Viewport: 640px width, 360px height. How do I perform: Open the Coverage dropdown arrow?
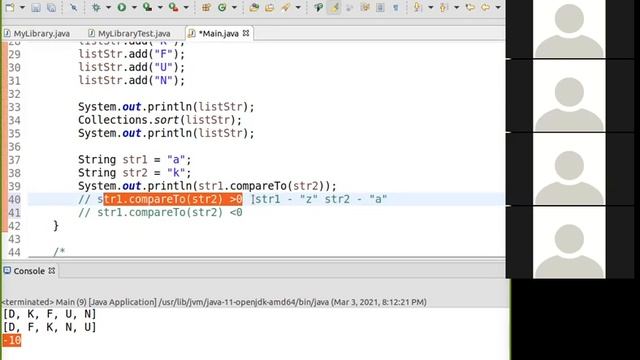point(160,7)
